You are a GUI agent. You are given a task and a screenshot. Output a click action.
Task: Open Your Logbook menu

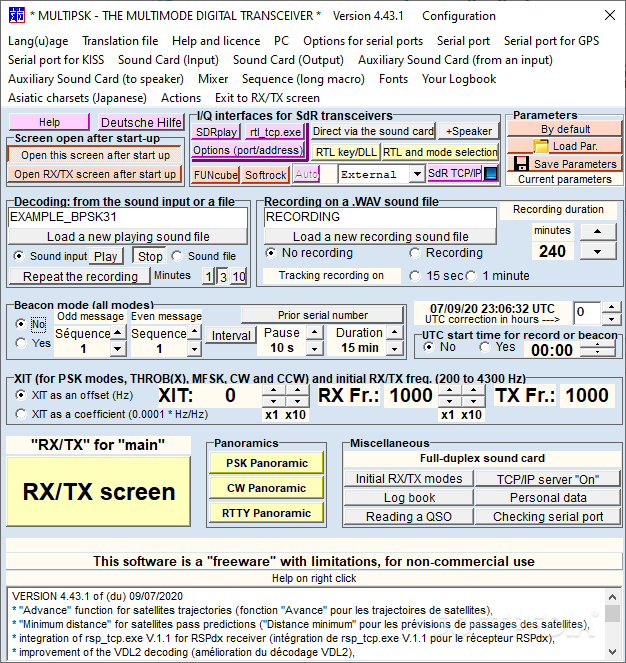click(459, 79)
